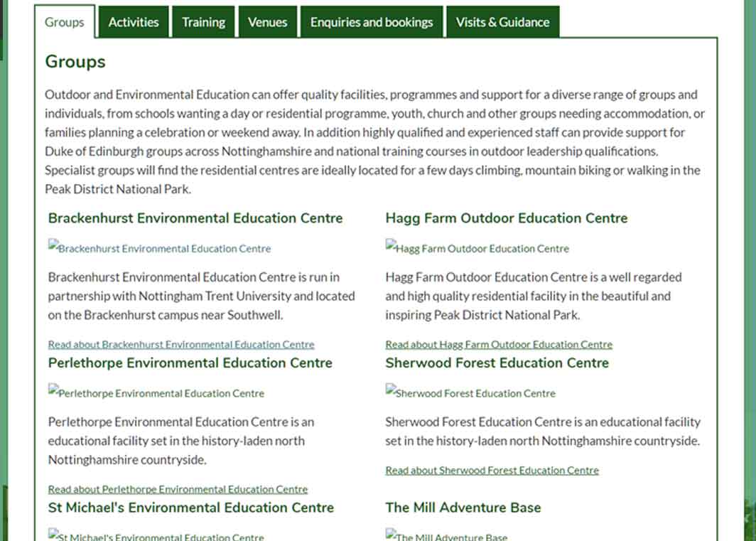Viewport: 756px width, 541px height.
Task: Click the Brackenhurst Environmental Education Centre broken image
Action: coord(160,247)
